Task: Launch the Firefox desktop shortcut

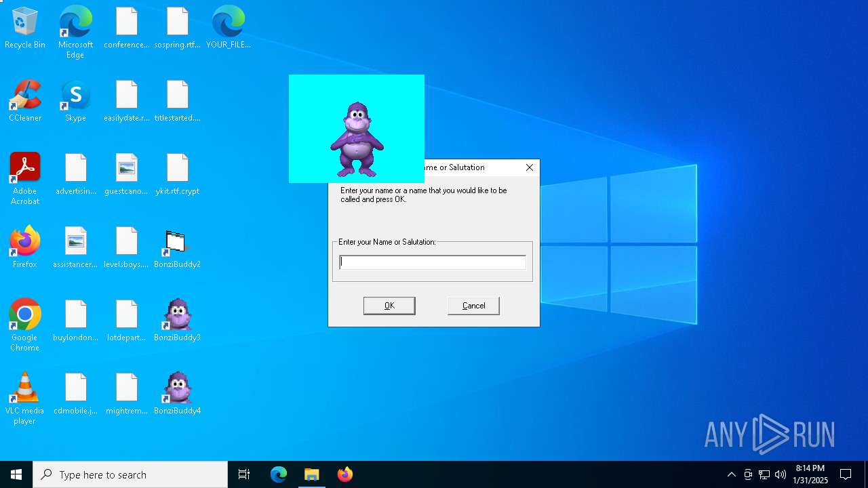Action: pyautogui.click(x=25, y=248)
